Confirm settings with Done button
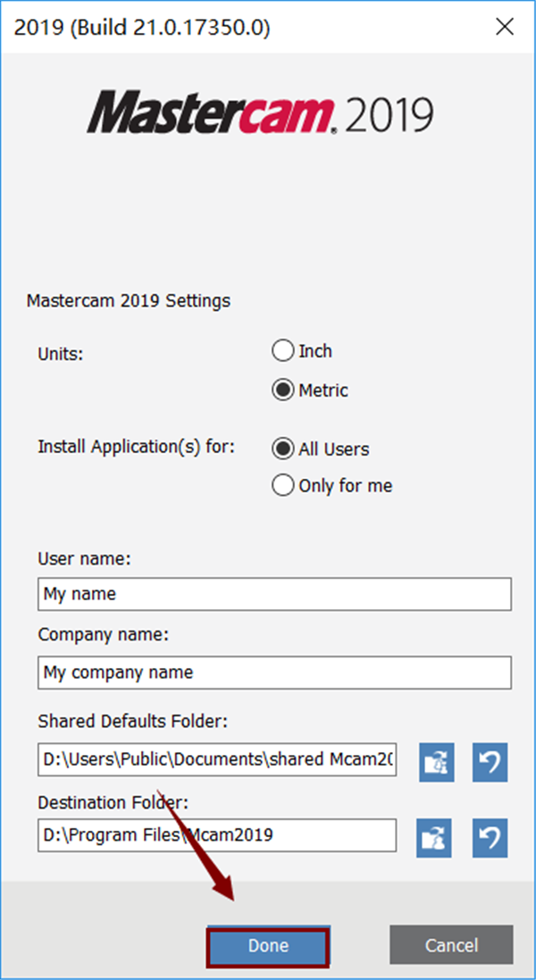The image size is (536, 980). click(267, 946)
